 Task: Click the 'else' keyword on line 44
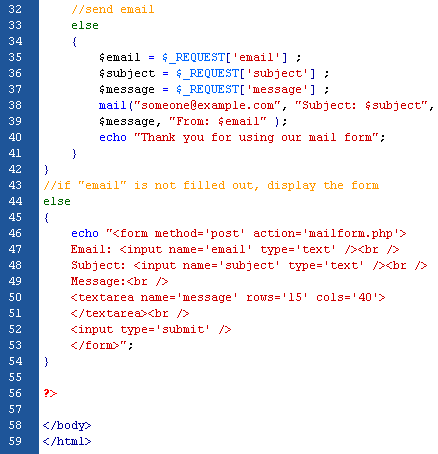click(x=57, y=201)
